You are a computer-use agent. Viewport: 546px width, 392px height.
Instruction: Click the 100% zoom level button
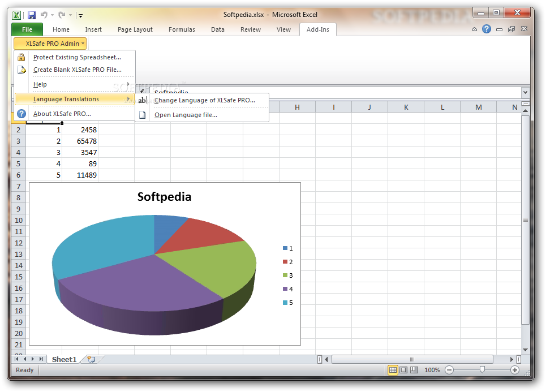point(432,370)
